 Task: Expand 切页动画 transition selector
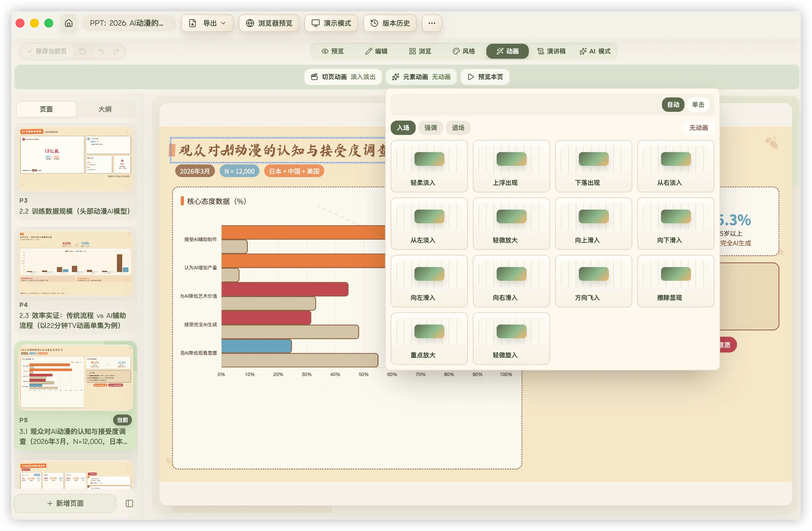coord(343,77)
